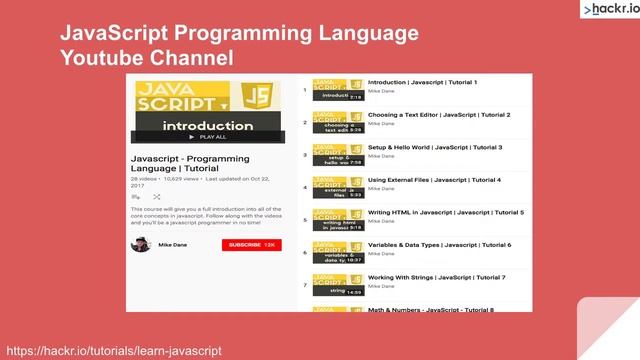Click Mike Dane under Introduction Tutorial 1
This screenshot has height=360, width=640.
pos(381,91)
